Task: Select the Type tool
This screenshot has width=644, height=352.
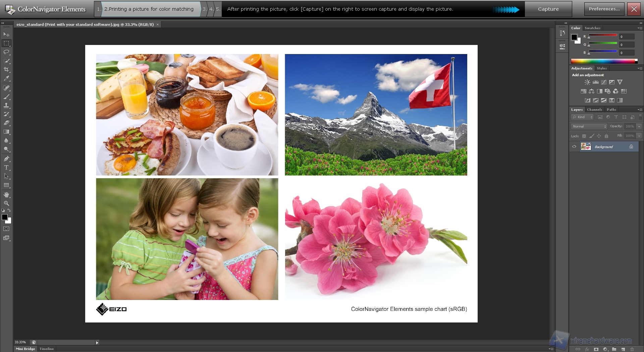Action: [6, 167]
